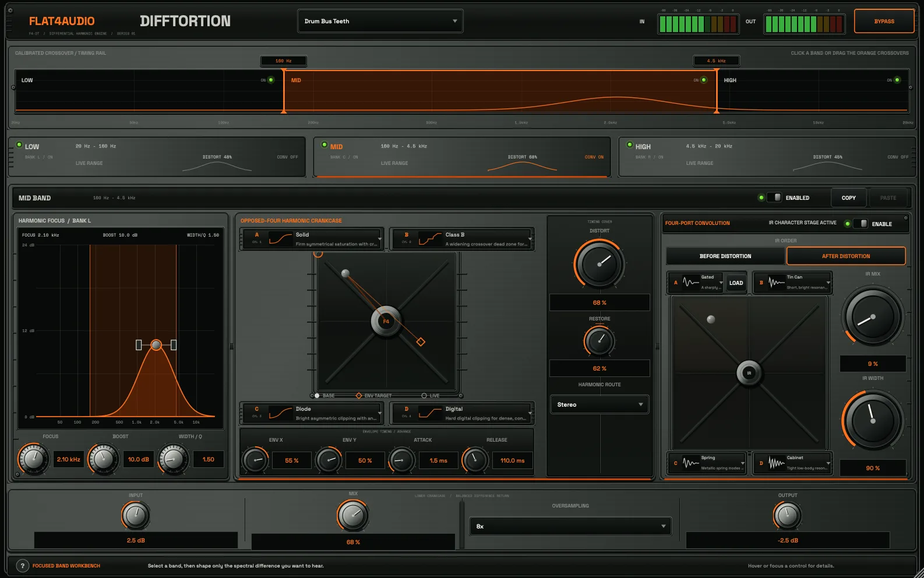The image size is (924, 578).
Task: Toggle the LOW band card power LED
Action: tap(19, 145)
